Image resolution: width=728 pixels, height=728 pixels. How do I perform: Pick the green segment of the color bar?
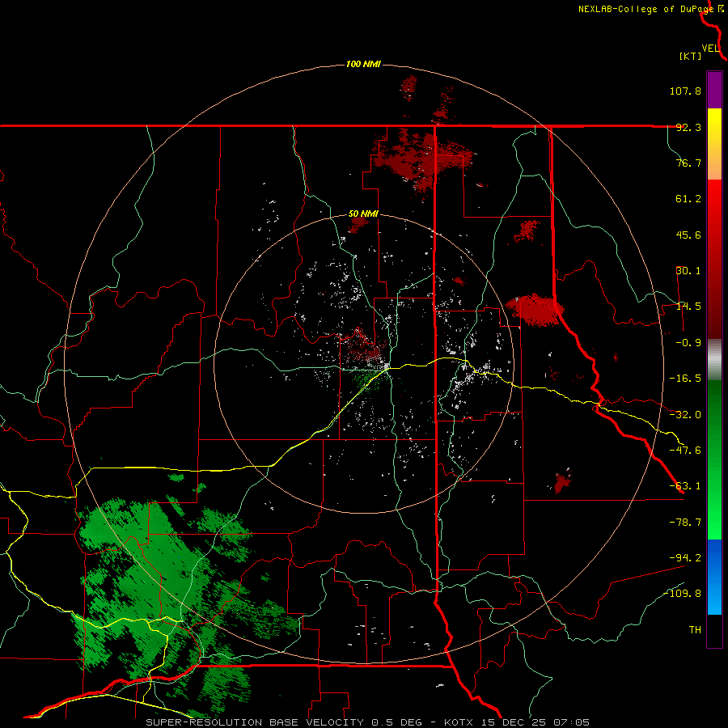pyautogui.click(x=714, y=459)
